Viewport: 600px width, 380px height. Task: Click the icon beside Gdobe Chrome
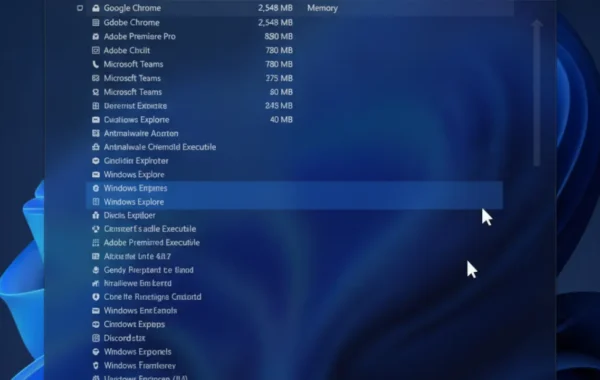pos(96,23)
